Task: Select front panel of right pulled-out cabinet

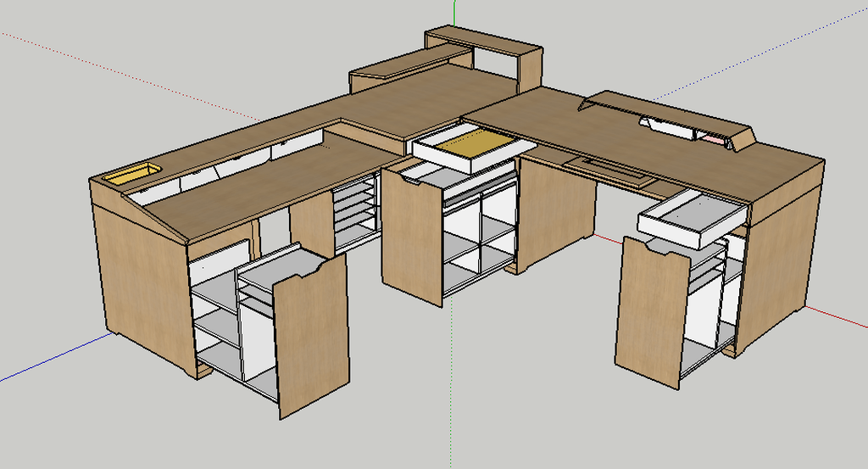Action: pos(652,312)
